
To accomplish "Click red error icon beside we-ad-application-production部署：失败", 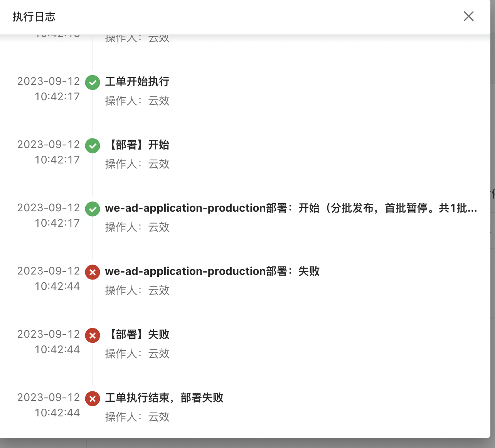I will click(x=93, y=272).
